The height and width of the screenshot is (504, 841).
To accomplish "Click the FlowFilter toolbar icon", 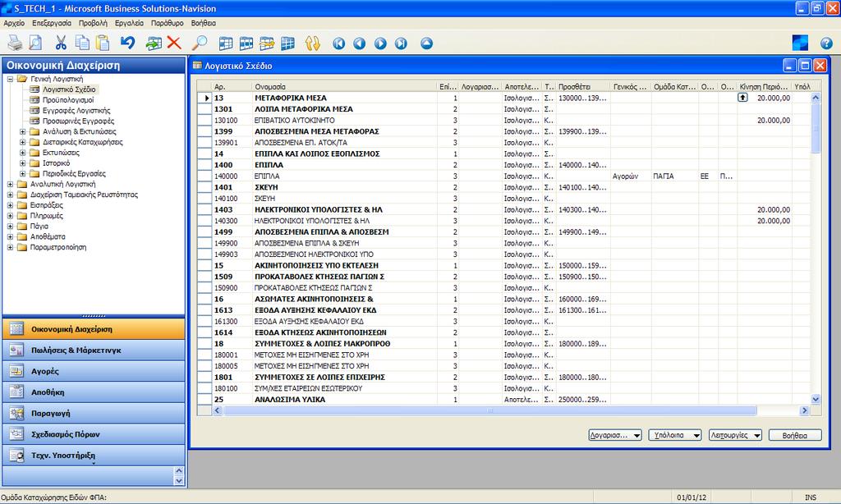I will pos(267,43).
